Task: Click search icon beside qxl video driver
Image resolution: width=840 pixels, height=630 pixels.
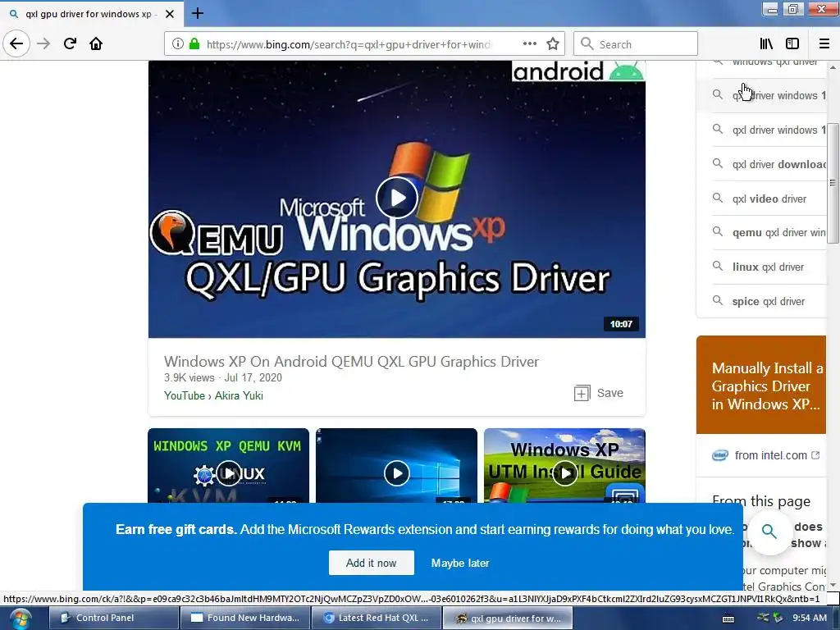Action: (x=717, y=198)
